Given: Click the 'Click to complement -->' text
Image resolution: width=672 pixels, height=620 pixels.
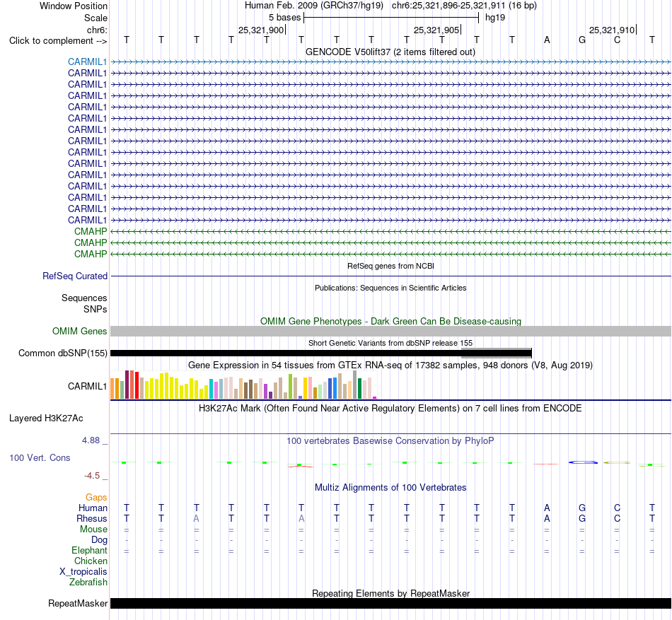Looking at the screenshot, I should 58,41.
